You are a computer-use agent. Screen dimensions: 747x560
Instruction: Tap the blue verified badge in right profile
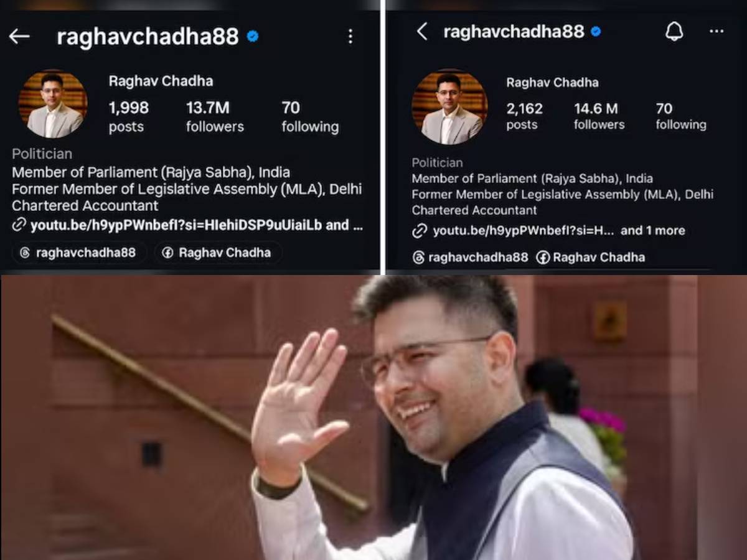pos(596,31)
